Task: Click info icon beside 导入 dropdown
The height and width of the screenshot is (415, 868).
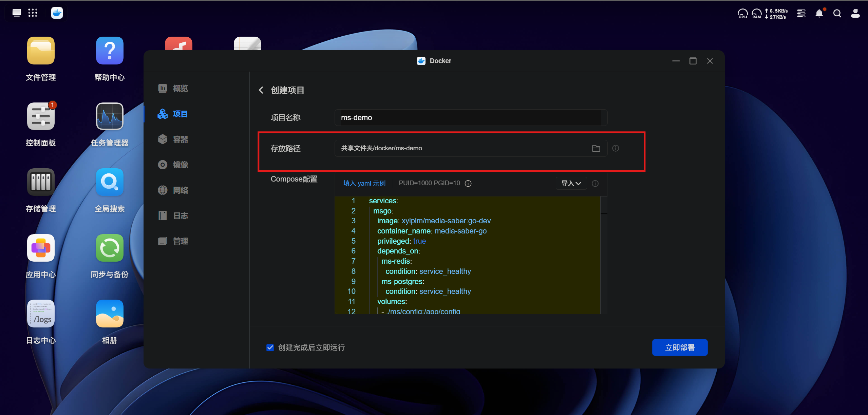Action: 595,184
